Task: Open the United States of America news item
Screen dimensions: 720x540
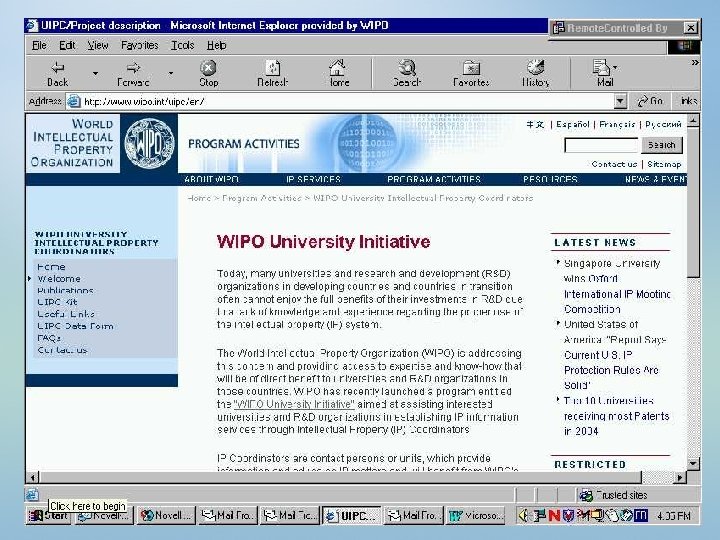Action: click(x=614, y=354)
